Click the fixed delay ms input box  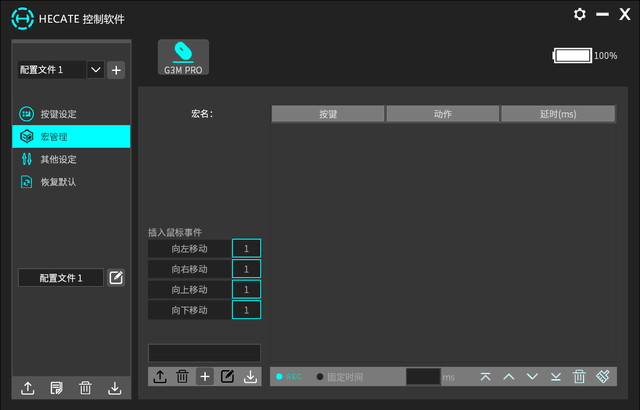422,377
